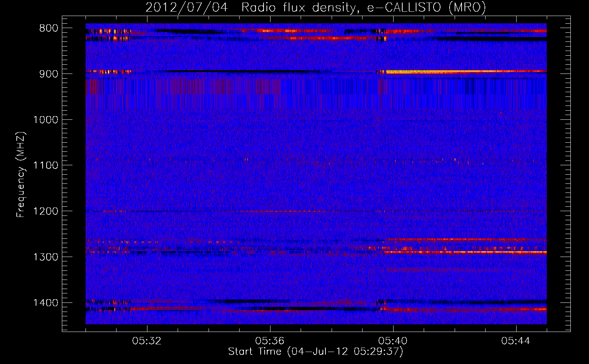The image size is (589, 364).
Task: Click the 'Frequency (MHZ)' axis label
Action: tap(21, 174)
